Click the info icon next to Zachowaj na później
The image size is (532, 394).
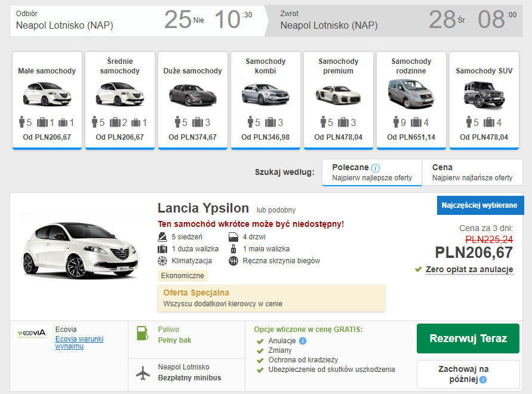click(484, 378)
